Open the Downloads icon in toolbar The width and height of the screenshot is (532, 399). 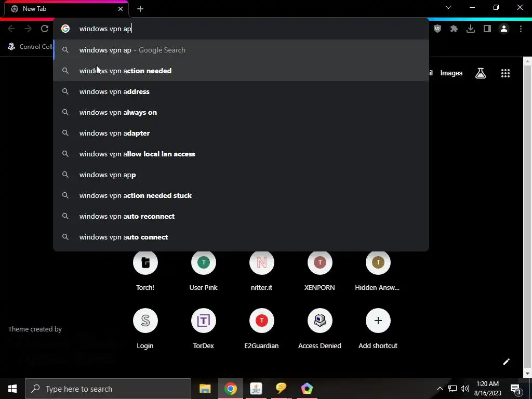pyautogui.click(x=471, y=29)
